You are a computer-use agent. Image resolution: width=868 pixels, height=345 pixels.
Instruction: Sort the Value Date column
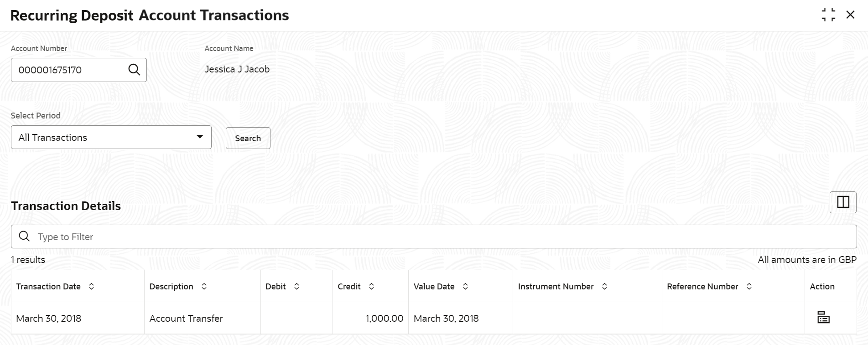(465, 286)
